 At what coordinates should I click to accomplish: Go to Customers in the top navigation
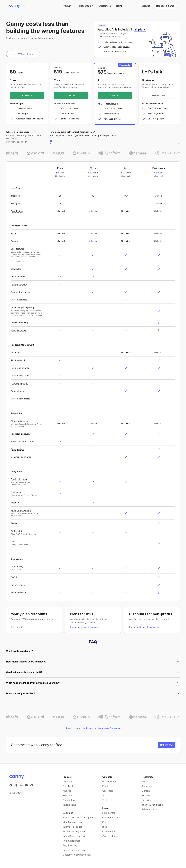tap(105, 6)
